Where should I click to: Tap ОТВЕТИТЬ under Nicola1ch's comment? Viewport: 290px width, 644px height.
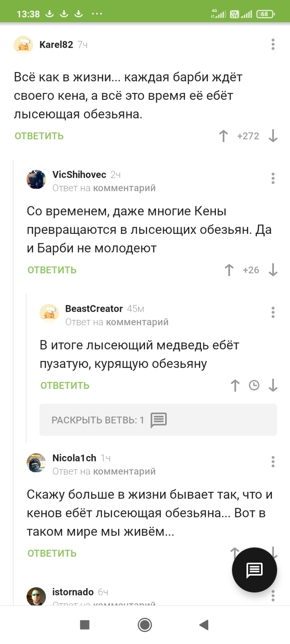pyautogui.click(x=51, y=553)
